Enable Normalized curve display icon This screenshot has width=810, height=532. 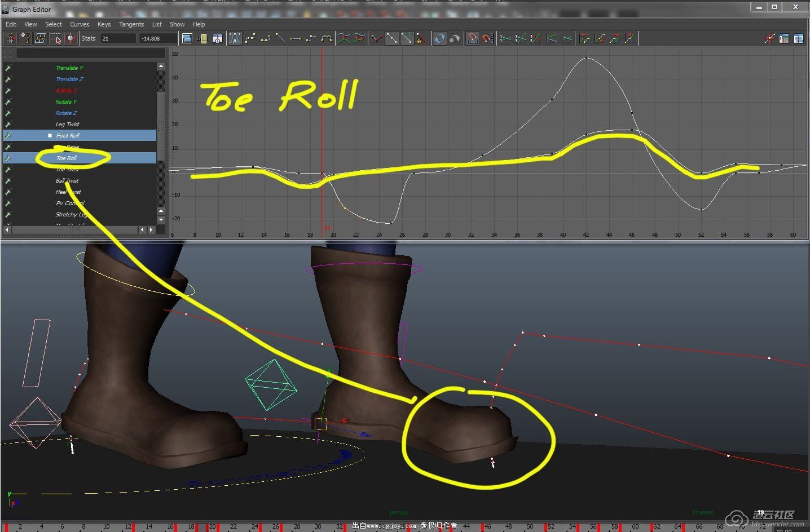pos(505,38)
